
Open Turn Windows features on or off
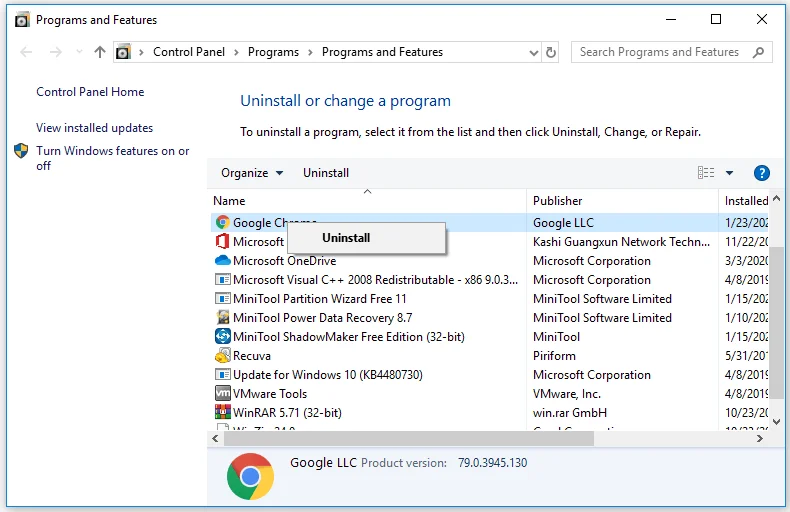pyautogui.click(x=112, y=158)
